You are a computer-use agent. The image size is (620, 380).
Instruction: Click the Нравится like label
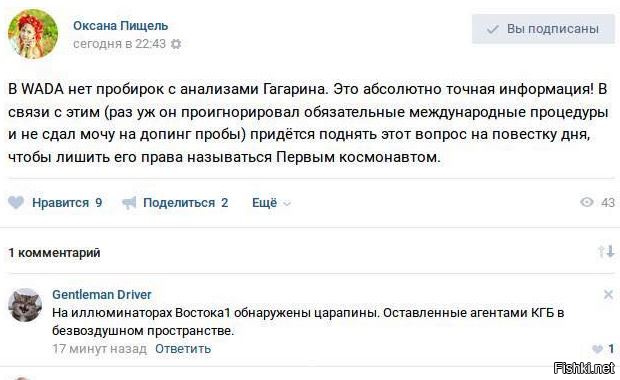(60, 203)
